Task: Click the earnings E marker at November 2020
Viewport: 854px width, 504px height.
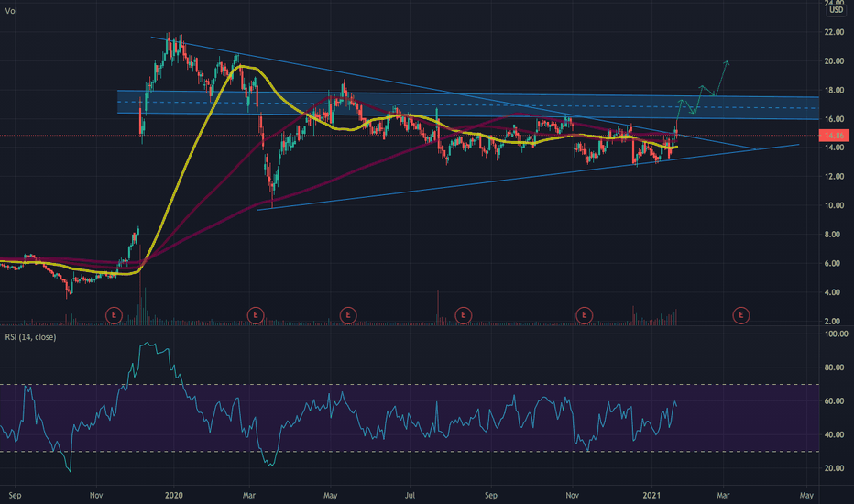Action: point(585,315)
